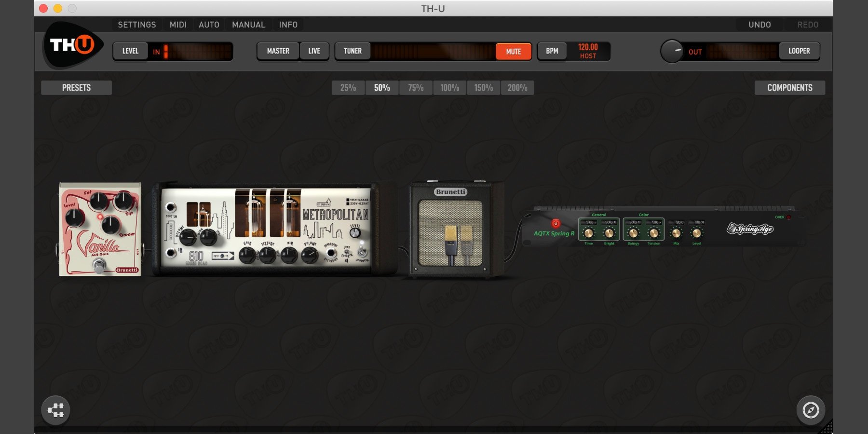Click the compass navigator icon at bottom right
The width and height of the screenshot is (868, 434).
[811, 410]
